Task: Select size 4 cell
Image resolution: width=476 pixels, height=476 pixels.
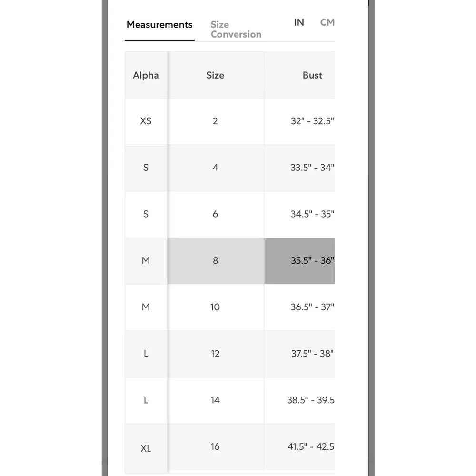Action: (x=215, y=168)
